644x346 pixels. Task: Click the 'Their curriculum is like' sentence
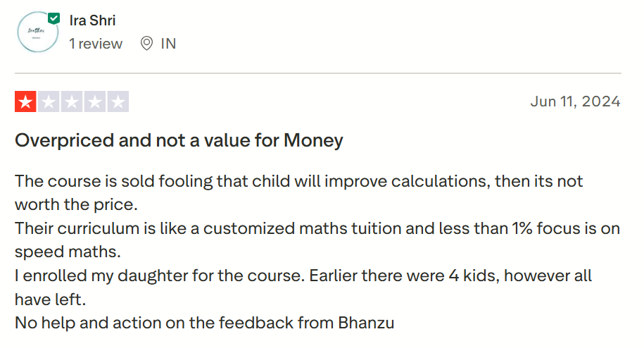click(317, 228)
